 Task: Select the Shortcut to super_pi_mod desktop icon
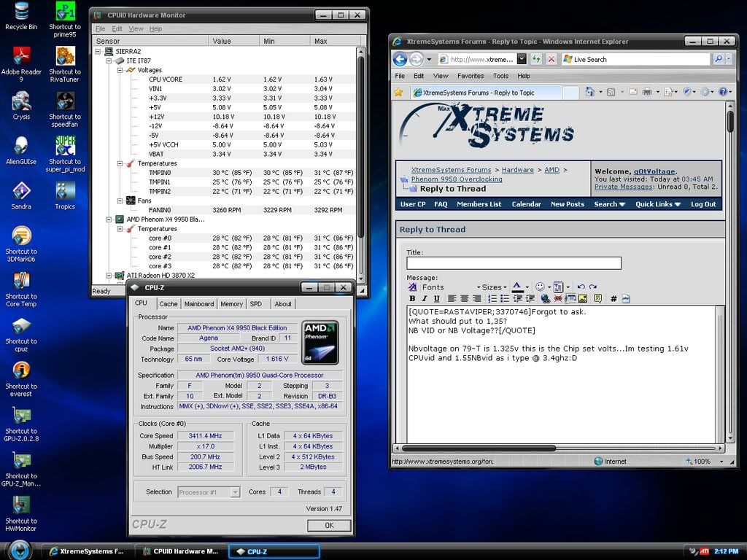pos(65,154)
